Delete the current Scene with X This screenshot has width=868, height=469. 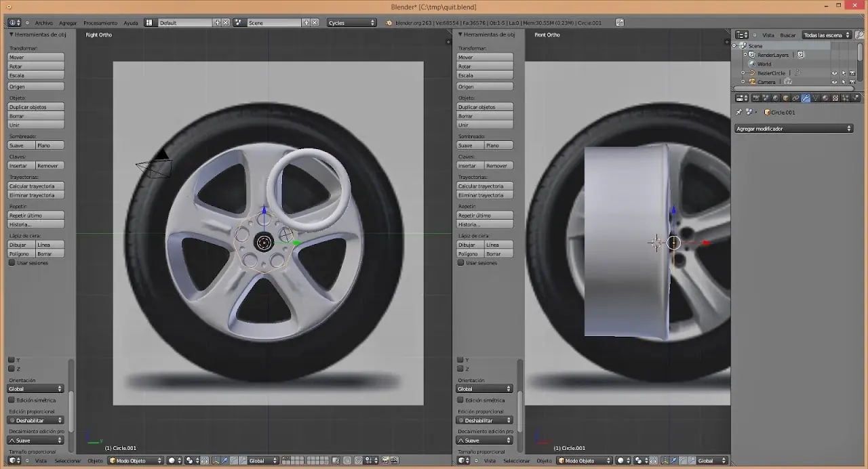(315, 22)
